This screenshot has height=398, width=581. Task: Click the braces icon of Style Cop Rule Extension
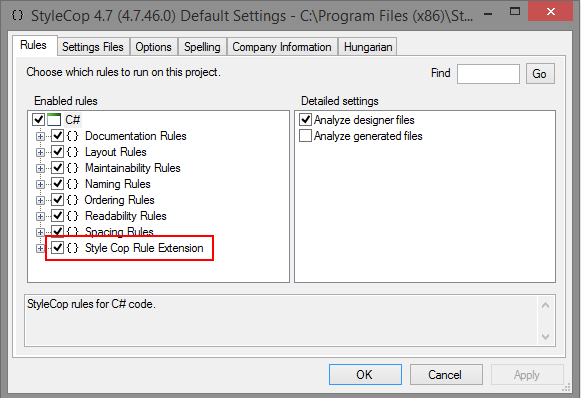[x=73, y=248]
